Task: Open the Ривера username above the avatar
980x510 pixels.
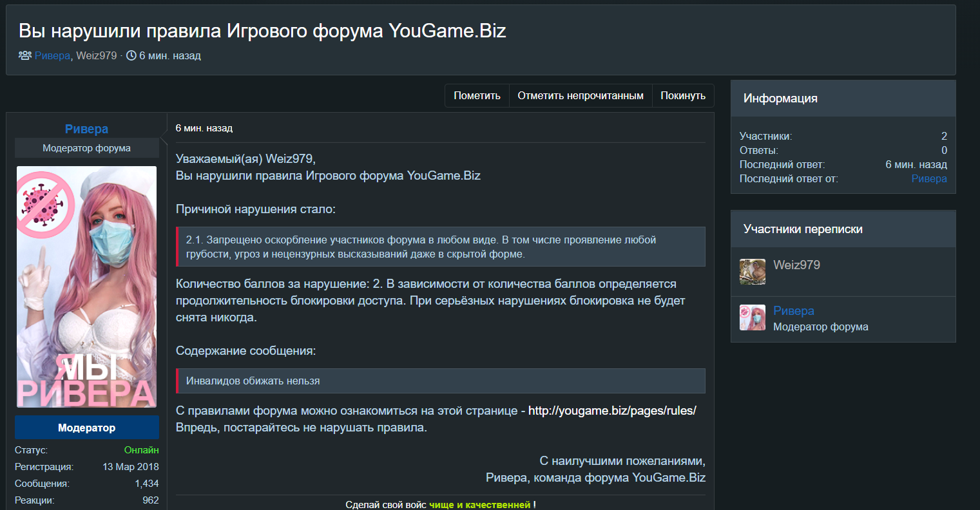Action: pos(86,129)
